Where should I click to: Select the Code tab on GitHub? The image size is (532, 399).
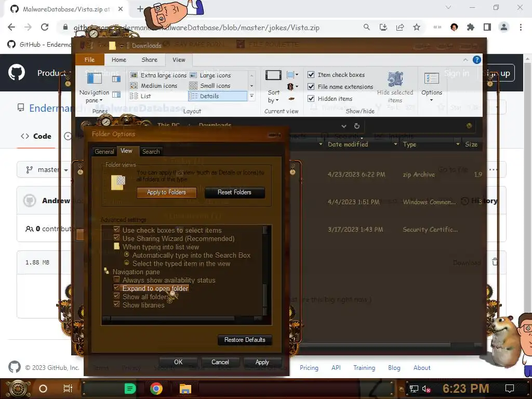[x=36, y=137]
